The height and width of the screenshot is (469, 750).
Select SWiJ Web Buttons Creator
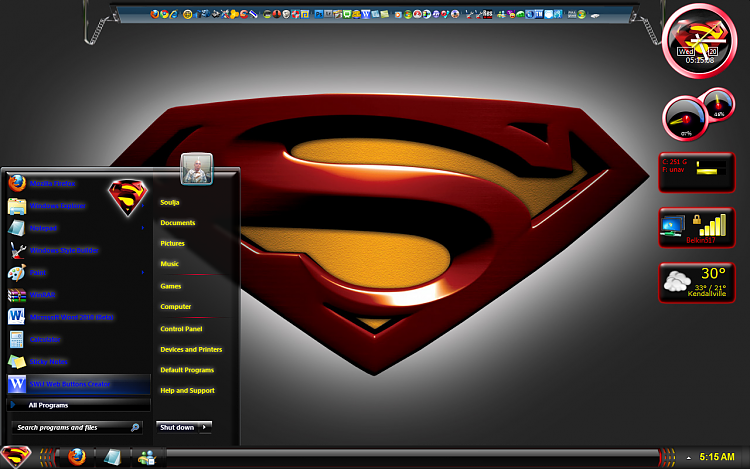pos(78,384)
